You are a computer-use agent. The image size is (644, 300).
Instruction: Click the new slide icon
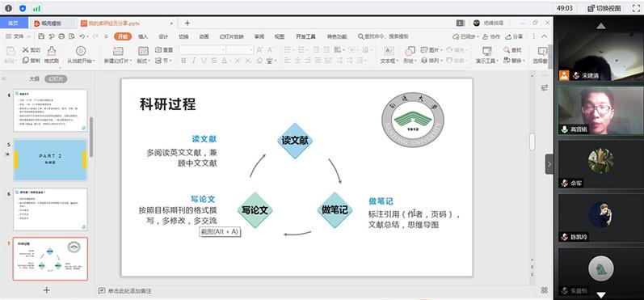[x=118, y=51]
